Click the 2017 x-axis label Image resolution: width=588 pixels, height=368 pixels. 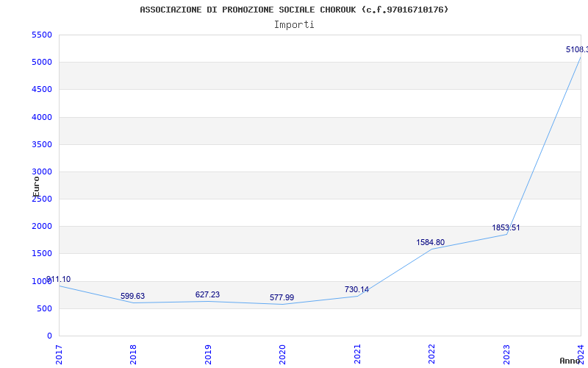click(59, 355)
